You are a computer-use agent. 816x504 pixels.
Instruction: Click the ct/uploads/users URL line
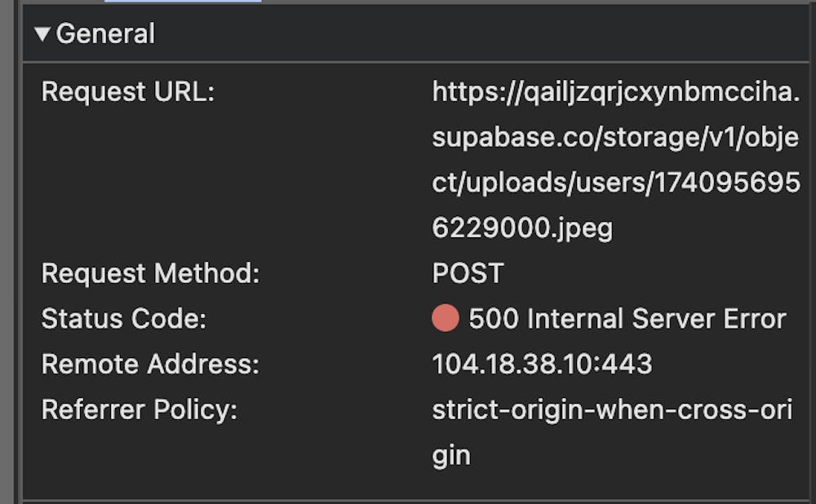[616, 183]
